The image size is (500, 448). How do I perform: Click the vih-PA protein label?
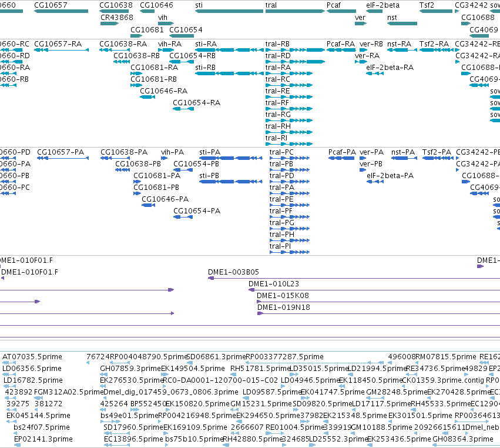point(173,152)
